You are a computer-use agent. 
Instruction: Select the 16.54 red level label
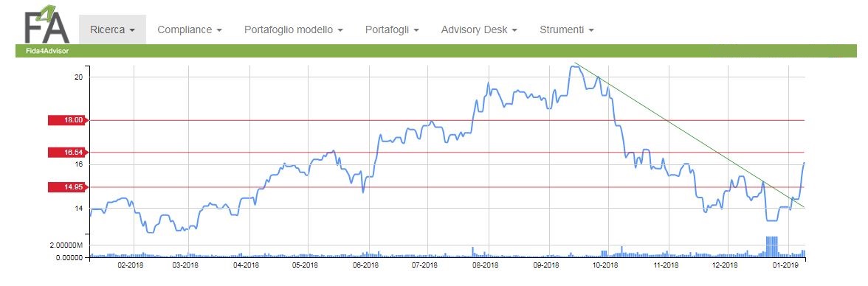pos(68,152)
